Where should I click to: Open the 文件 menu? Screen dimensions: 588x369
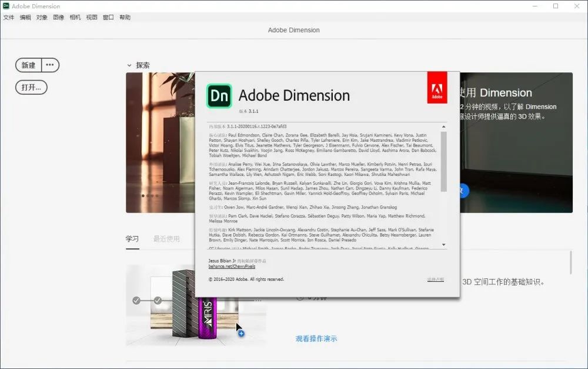(9, 17)
